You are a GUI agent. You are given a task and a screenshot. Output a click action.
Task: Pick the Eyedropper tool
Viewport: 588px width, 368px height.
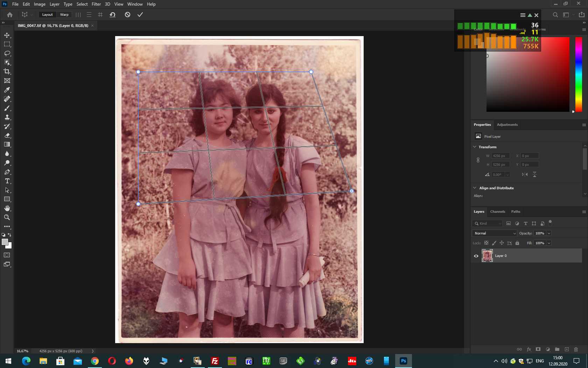7,90
